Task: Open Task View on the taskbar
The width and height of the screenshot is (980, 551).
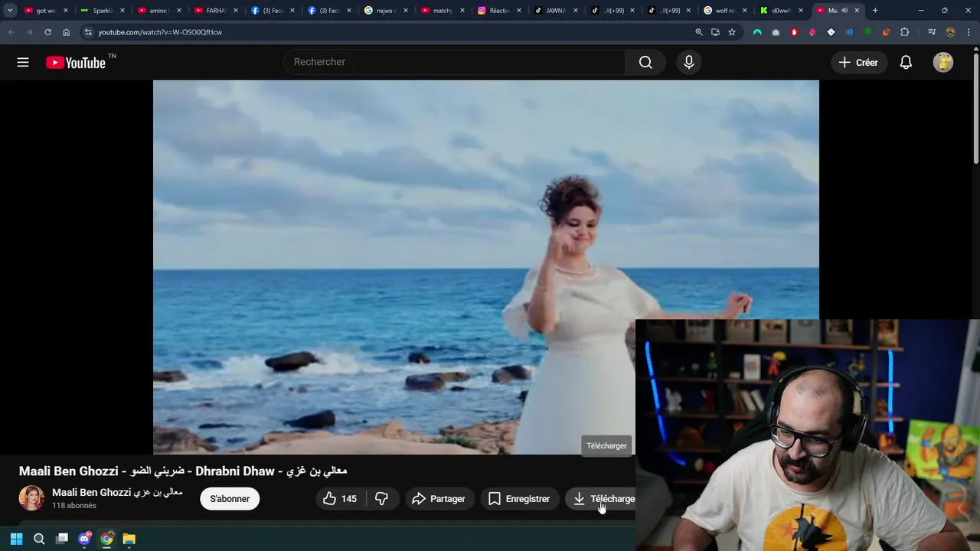Action: (62, 539)
